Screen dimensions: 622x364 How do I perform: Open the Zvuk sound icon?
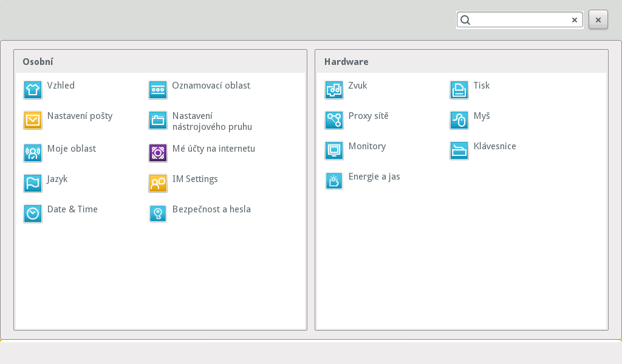[334, 90]
